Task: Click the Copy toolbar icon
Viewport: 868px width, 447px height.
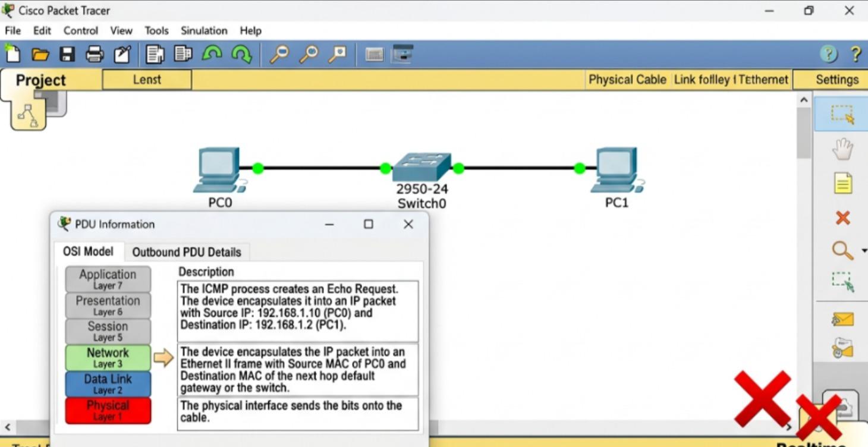Action: 155,55
